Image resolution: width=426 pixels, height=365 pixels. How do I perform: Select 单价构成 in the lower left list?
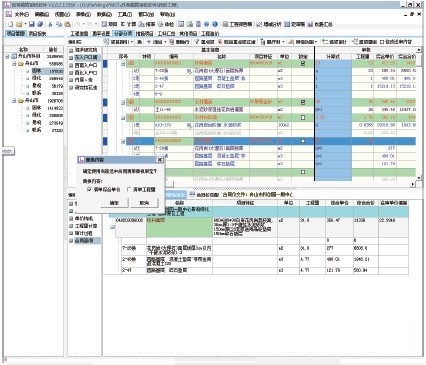(x=85, y=219)
